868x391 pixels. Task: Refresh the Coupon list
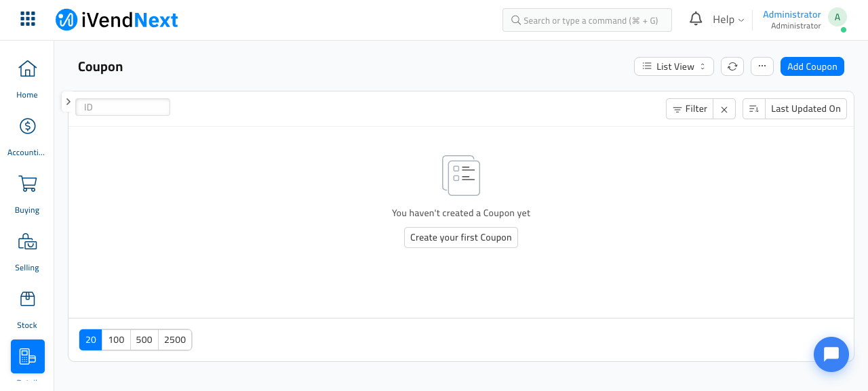pos(732,66)
